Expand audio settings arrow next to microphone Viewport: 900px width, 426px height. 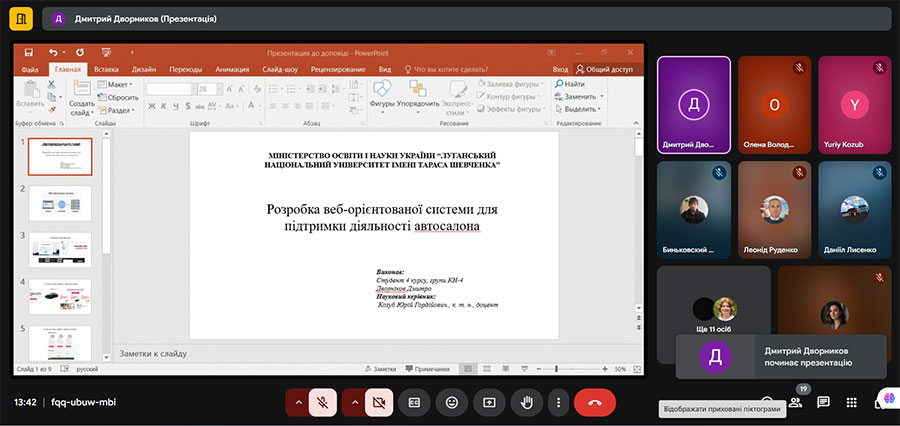click(297, 402)
